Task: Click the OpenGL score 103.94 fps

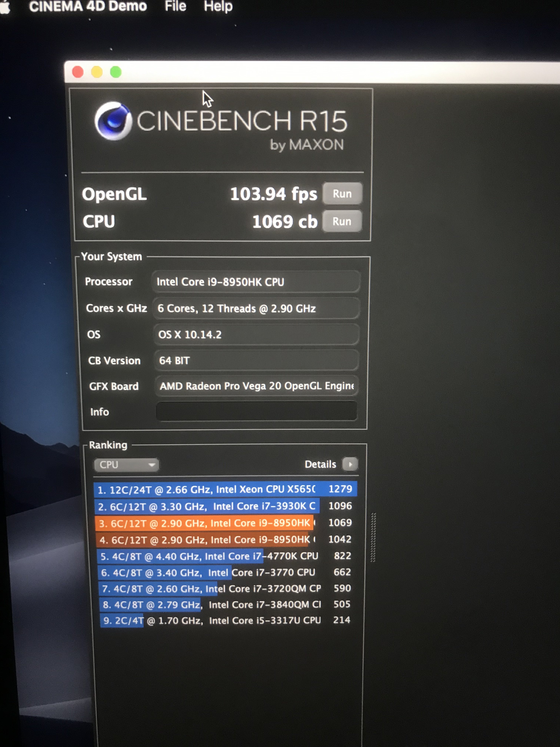Action: [274, 194]
